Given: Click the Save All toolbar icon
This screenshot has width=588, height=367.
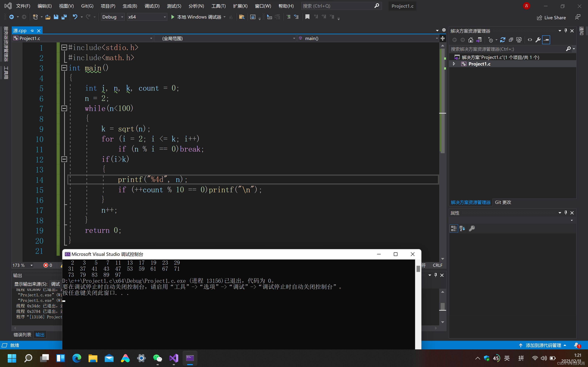Looking at the screenshot, I should [x=64, y=17].
